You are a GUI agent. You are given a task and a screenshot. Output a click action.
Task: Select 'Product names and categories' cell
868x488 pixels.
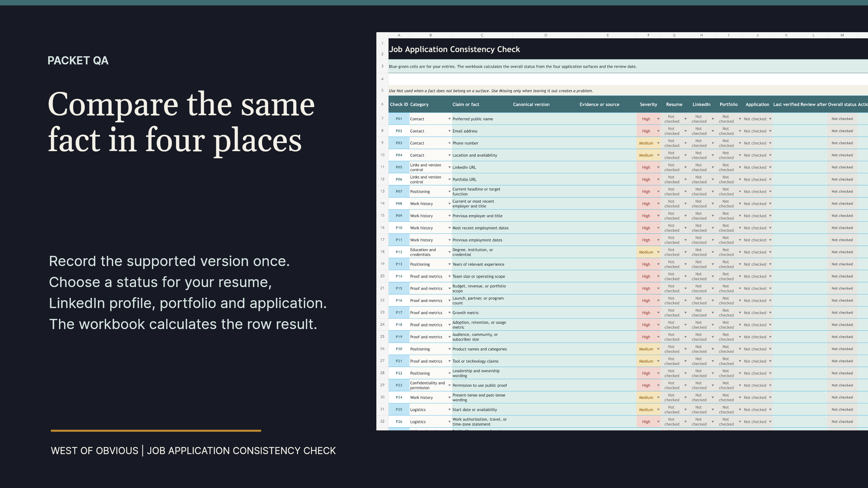pyautogui.click(x=482, y=349)
